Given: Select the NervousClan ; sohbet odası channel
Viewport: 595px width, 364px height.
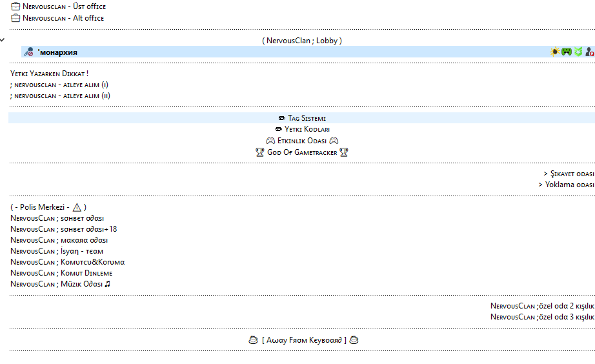Looking at the screenshot, I should 57,218.
